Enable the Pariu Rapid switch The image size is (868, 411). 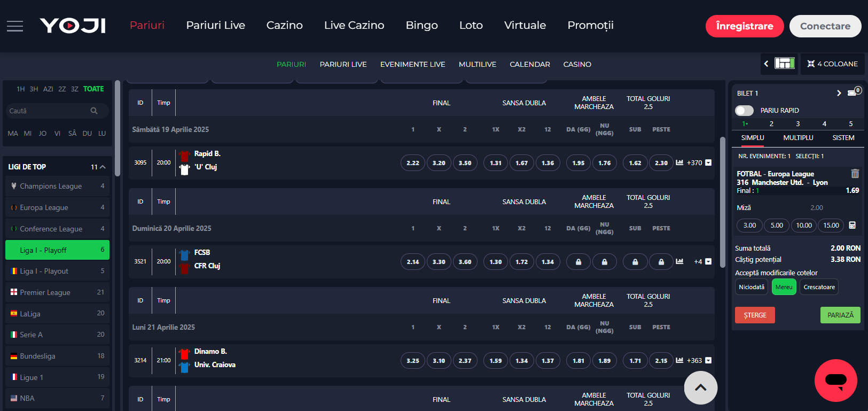[744, 111]
